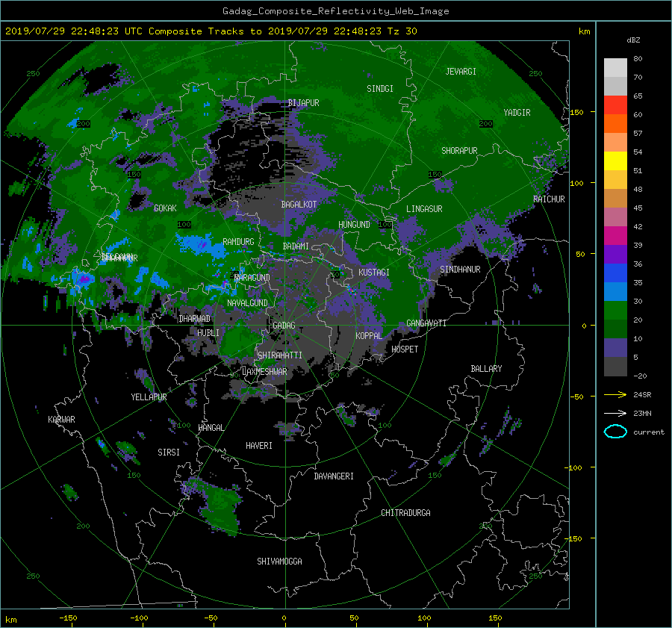Click the bright green 30 dBZ swatch
The width and height of the screenshot is (672, 628).
point(615,310)
